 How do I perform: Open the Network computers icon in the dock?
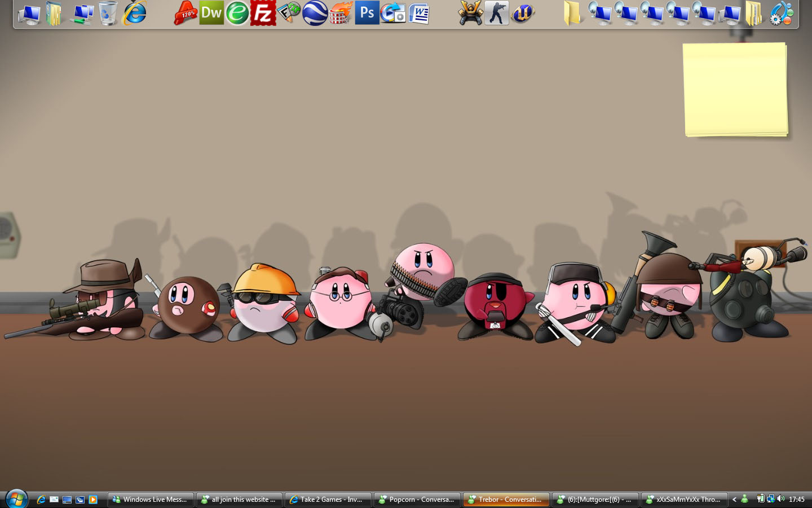coord(82,14)
